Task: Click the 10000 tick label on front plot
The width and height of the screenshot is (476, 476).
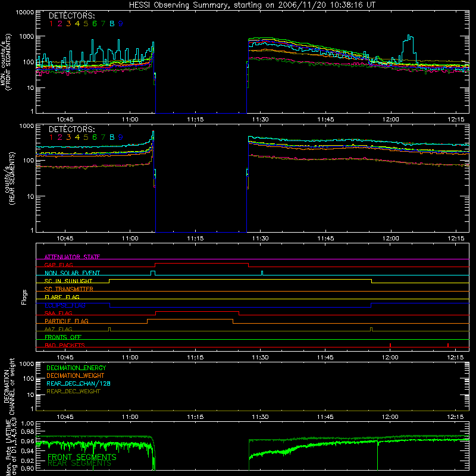Action: coord(24,12)
